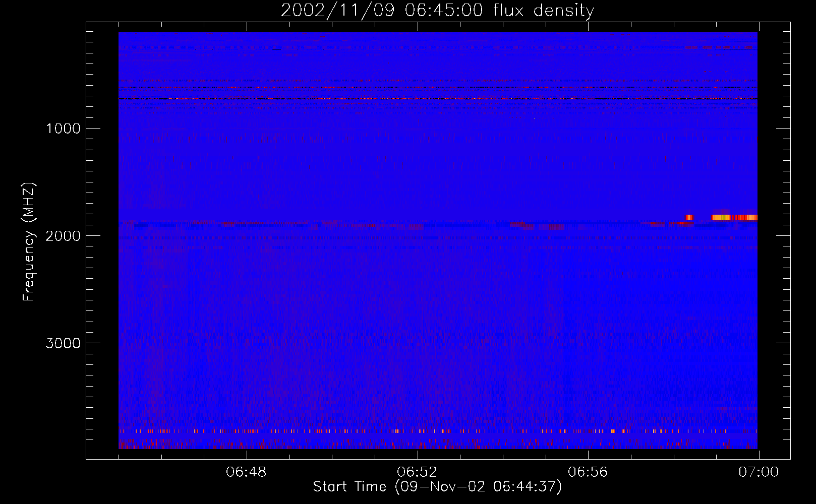Select the 'Frequency (MHZ)' y-axis label
Viewport: 816px width, 504px height.
click(29, 242)
